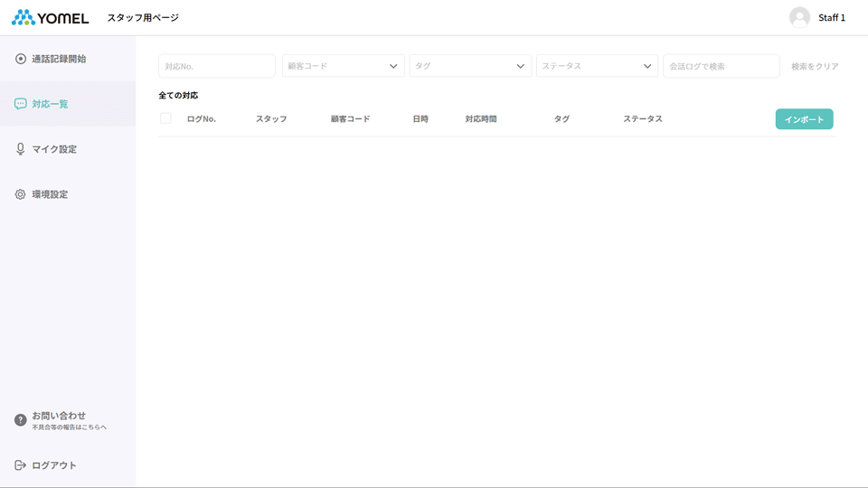Click 検索をクリア to reset filters
This screenshot has height=488, width=868.
coord(815,66)
